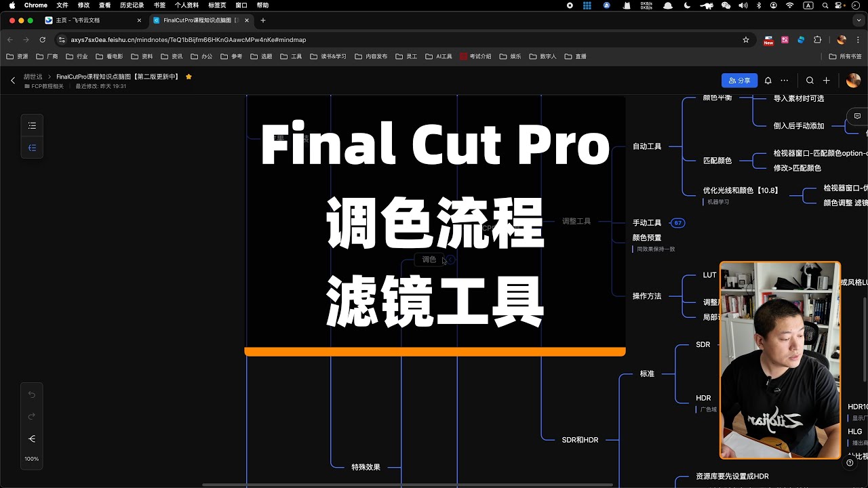
Task: Open the Bluetooth icon in menu bar
Action: pos(757,5)
